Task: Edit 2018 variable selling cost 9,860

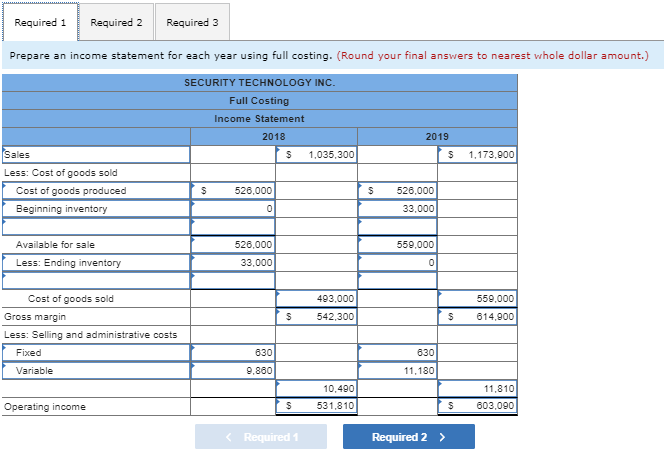Action: click(x=233, y=371)
